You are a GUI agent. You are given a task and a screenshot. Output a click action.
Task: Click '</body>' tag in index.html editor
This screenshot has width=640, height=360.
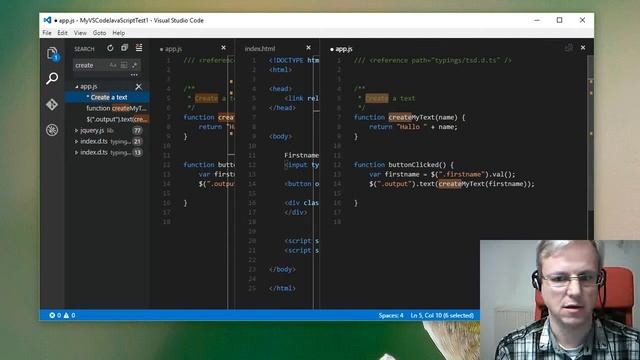tap(282, 269)
